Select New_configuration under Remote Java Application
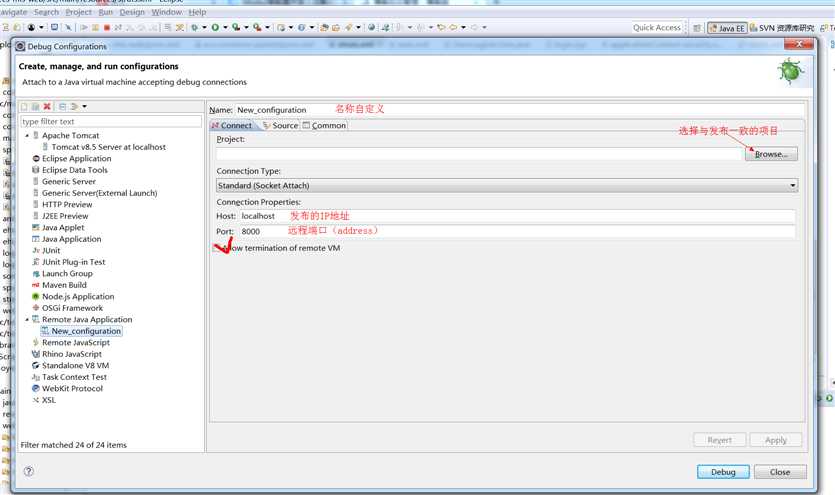Image resolution: width=835 pixels, height=495 pixels. point(81,331)
